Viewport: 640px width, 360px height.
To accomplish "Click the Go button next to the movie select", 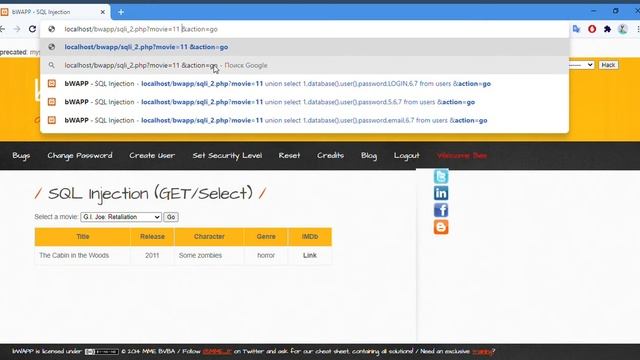I will 171,217.
